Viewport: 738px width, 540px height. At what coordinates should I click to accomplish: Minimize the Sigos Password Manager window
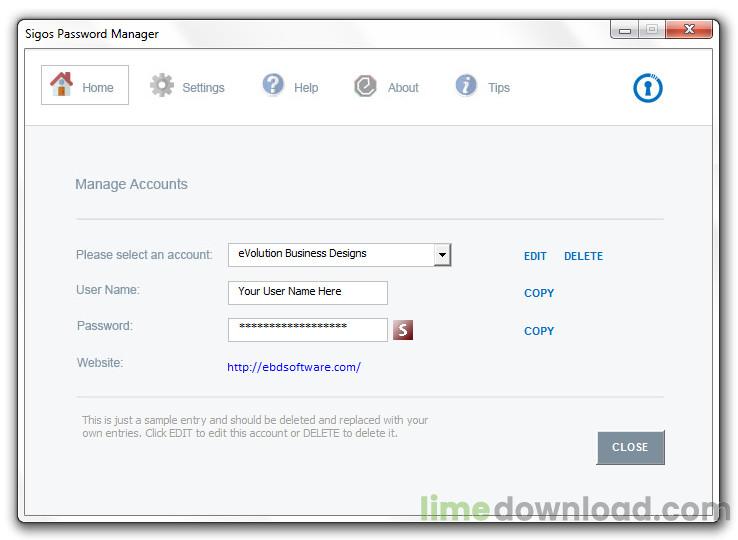tap(625, 30)
